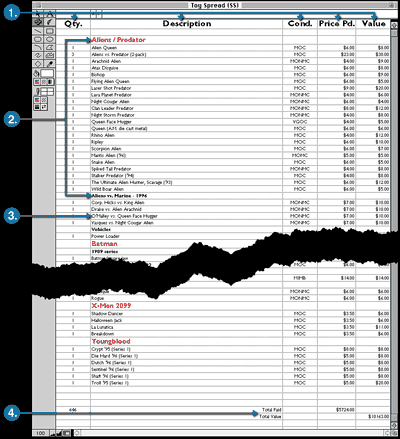Open the fill gradient palette

51,82
